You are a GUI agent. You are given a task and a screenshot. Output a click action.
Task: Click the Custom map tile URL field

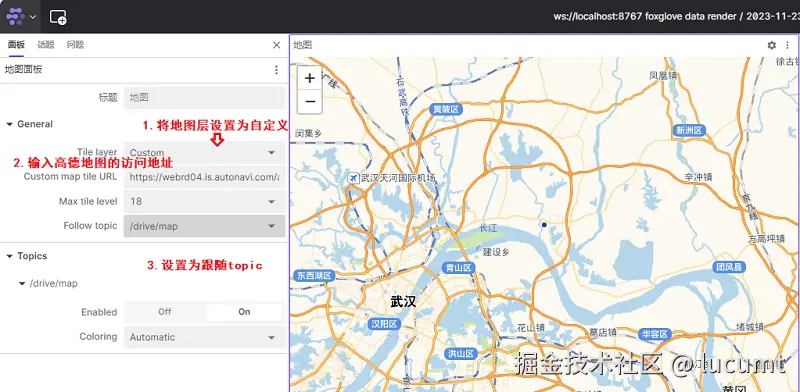(x=204, y=177)
